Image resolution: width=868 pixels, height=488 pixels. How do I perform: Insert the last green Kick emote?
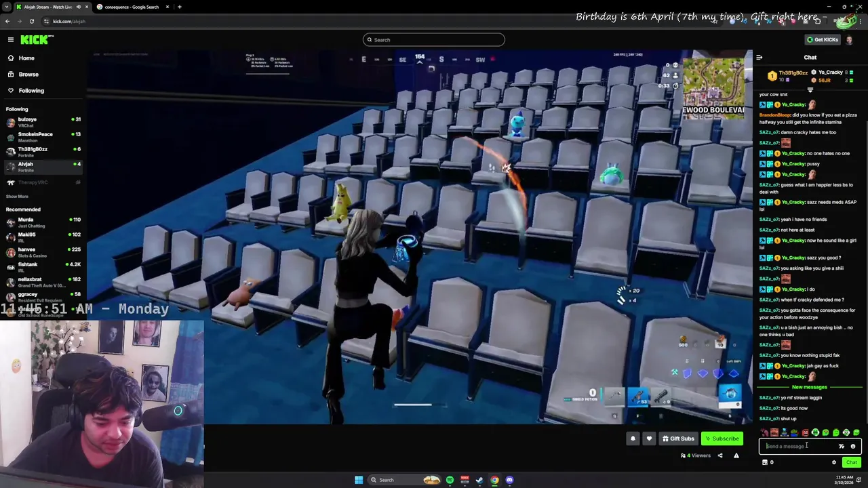tap(856, 432)
